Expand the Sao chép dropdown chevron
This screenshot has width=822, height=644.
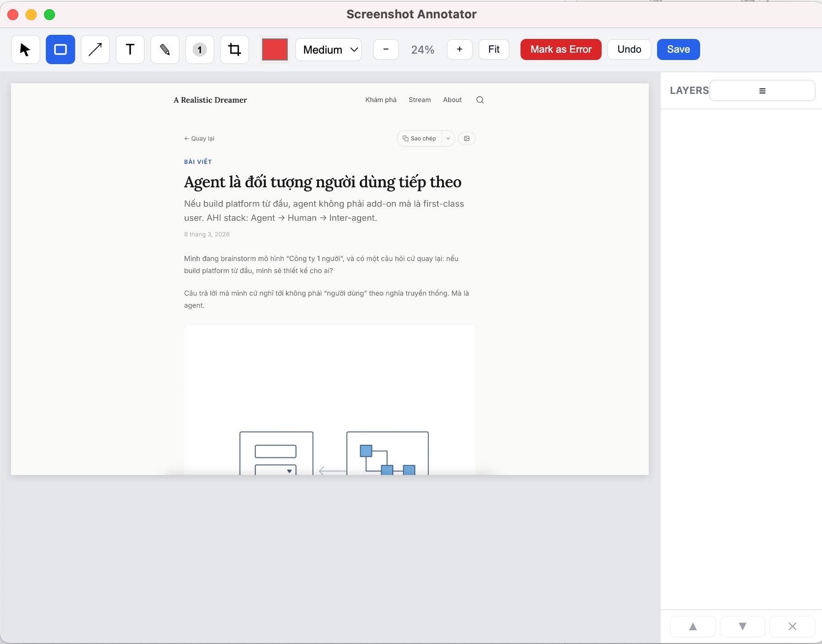click(448, 138)
